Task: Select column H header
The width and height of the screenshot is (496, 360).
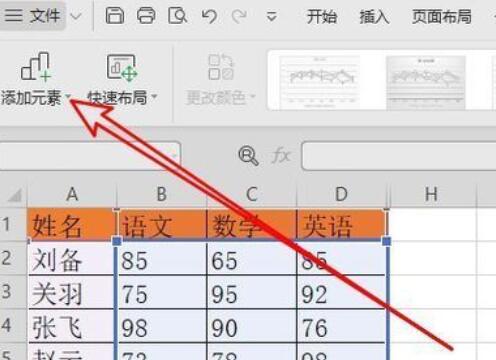Action: (432, 194)
